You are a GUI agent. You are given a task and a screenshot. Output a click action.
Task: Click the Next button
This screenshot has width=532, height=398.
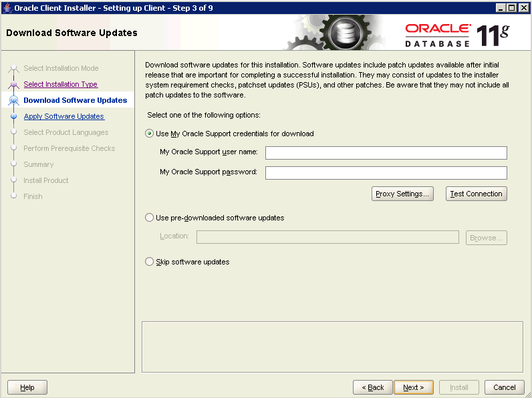(413, 387)
